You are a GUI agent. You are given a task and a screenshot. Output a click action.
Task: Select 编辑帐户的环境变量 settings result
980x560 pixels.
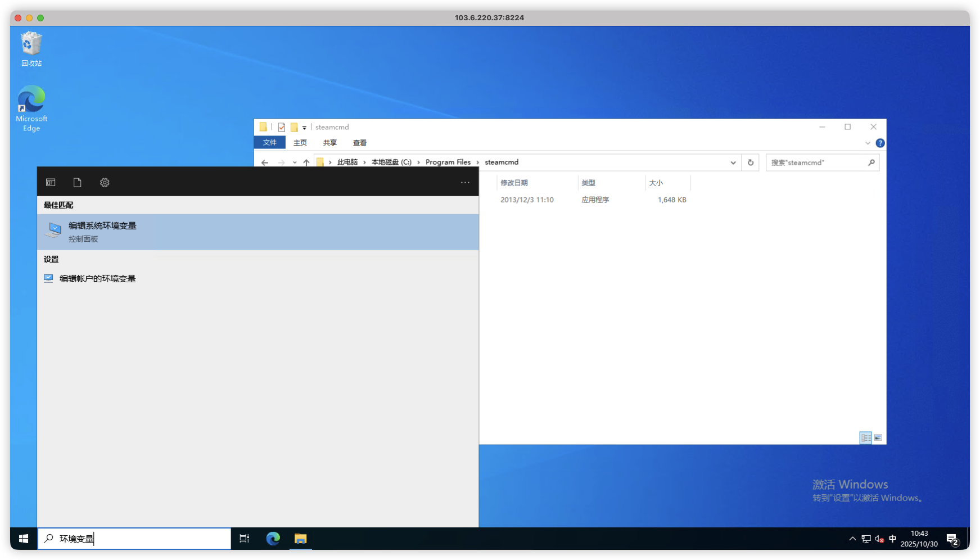tap(97, 278)
